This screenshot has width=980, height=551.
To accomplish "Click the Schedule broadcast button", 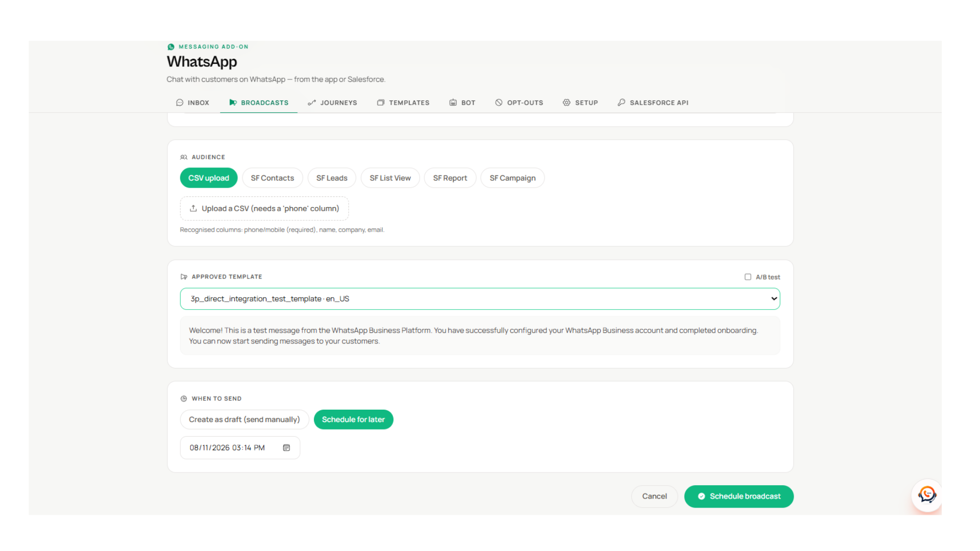I will [x=739, y=496].
